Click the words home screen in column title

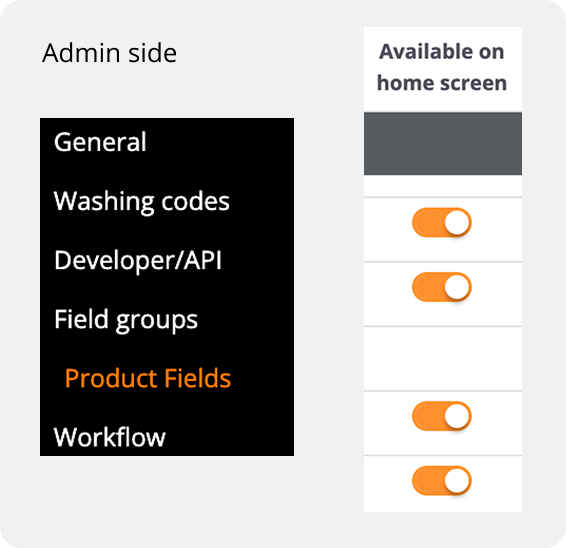point(442,83)
